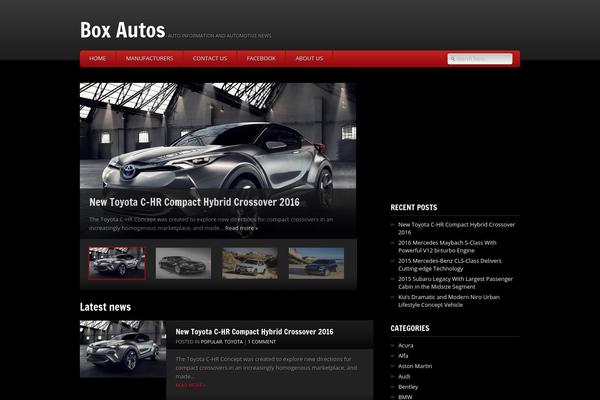Viewport: 600px width, 400px height.
Task: Open recent post New Toyota C-HR Compact Hybrid
Action: 457,228
